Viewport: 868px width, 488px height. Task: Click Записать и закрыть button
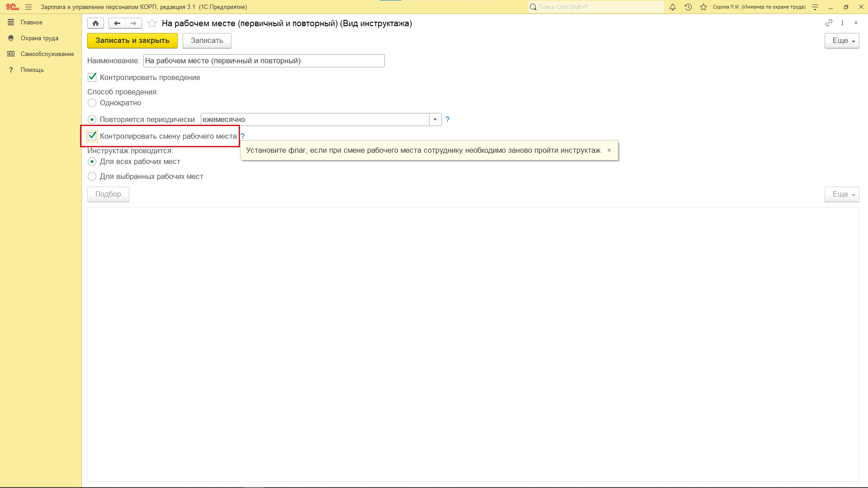pos(132,41)
